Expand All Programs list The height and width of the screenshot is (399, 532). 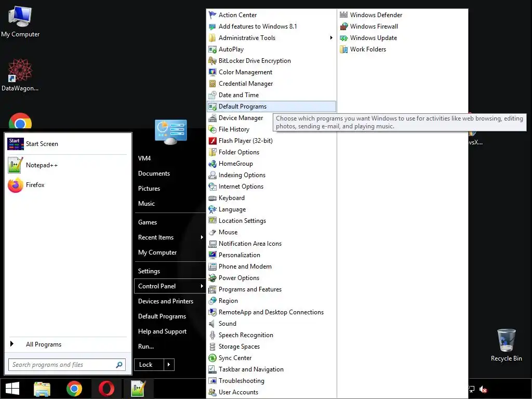tap(68, 344)
